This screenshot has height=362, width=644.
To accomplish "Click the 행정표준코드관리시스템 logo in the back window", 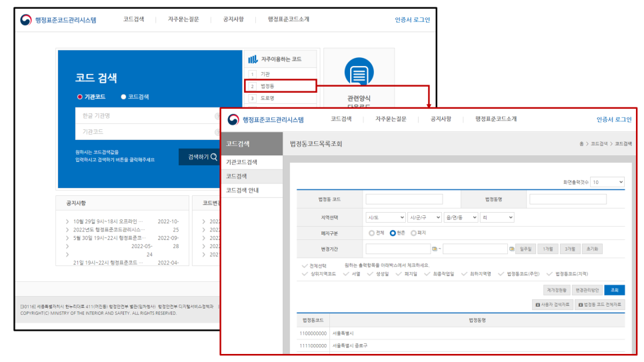I will (x=58, y=20).
